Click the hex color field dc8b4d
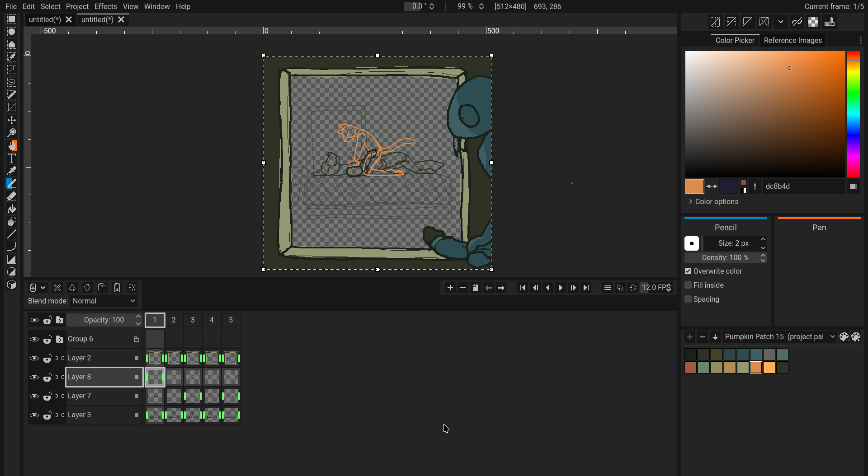Image resolution: width=868 pixels, height=476 pixels. [x=804, y=186]
